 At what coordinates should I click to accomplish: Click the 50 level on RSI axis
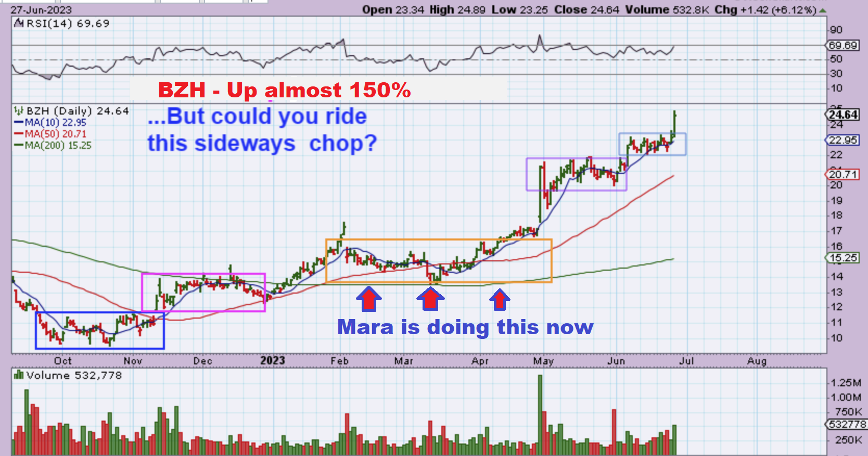(x=836, y=59)
